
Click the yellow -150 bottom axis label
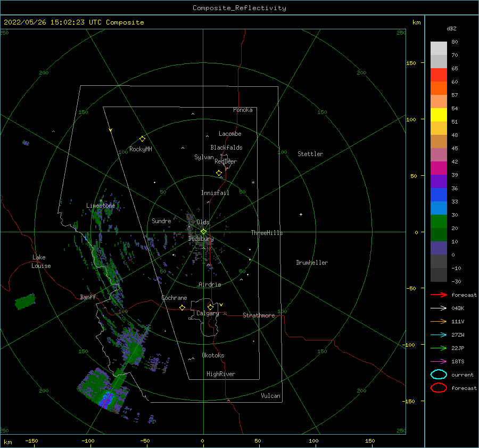click(31, 441)
